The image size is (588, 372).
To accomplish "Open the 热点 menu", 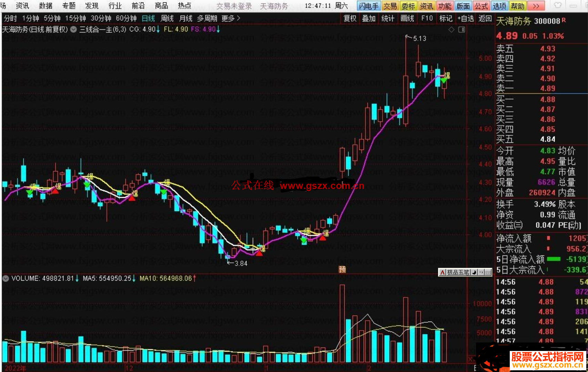I will pyautogui.click(x=184, y=6).
